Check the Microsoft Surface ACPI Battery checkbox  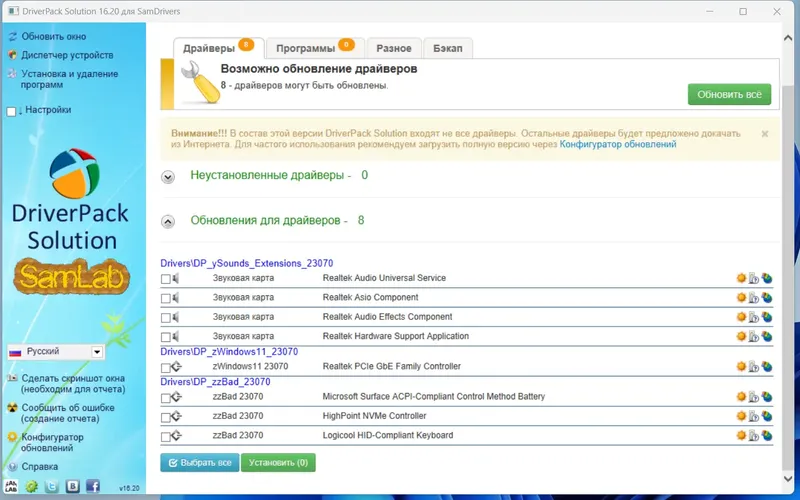pyautogui.click(x=165, y=398)
